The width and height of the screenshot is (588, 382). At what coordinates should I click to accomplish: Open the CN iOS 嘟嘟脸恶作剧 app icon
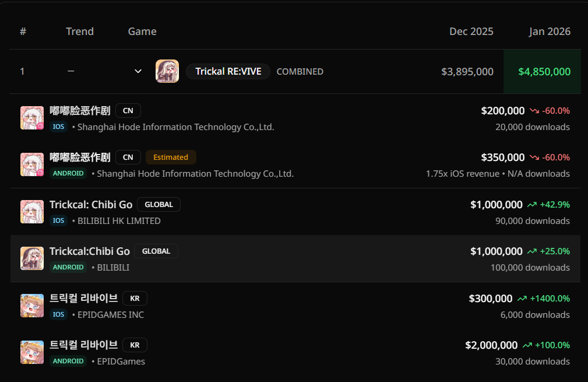(x=32, y=118)
